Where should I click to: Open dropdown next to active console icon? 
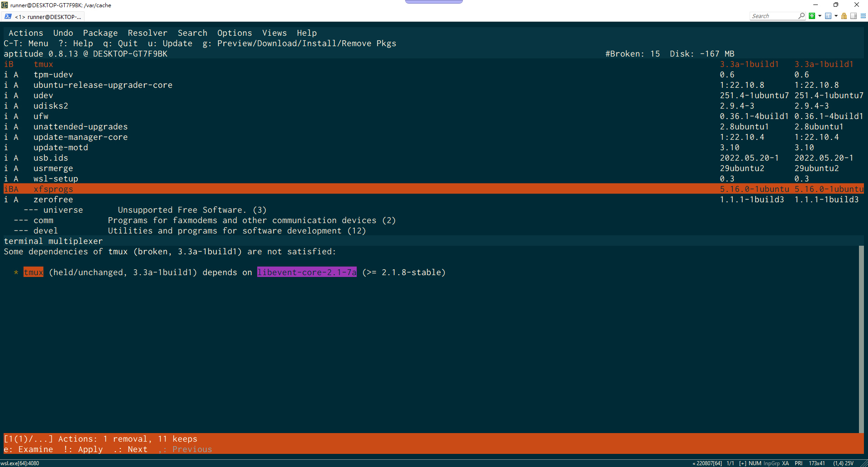pyautogui.click(x=836, y=16)
